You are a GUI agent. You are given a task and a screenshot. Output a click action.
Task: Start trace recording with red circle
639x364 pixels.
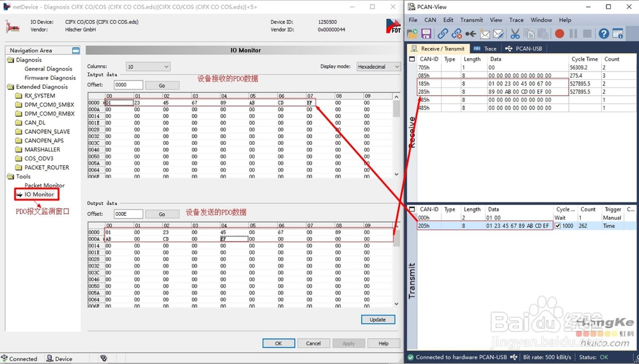click(x=560, y=33)
